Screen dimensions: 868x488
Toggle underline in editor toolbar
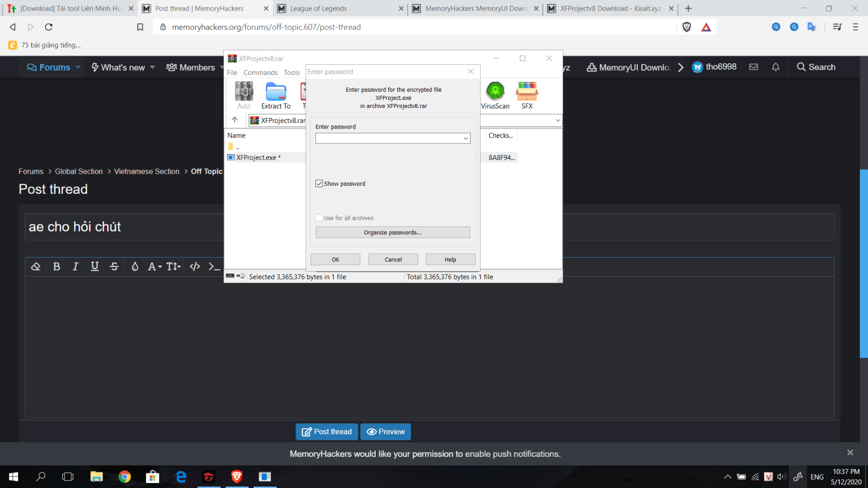[94, 267]
